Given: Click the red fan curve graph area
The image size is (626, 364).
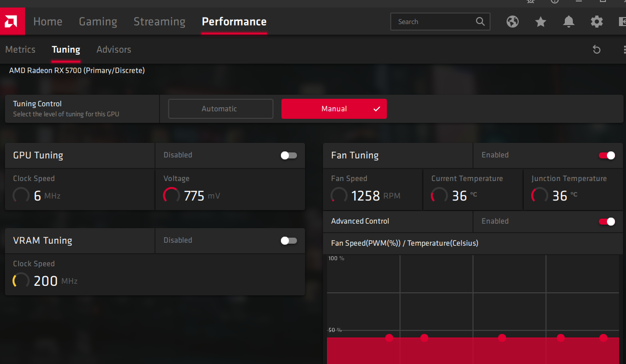Looking at the screenshot, I should 473,351.
